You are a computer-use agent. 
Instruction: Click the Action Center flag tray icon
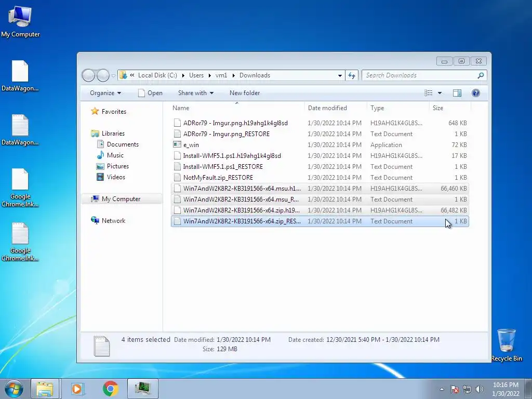click(455, 389)
